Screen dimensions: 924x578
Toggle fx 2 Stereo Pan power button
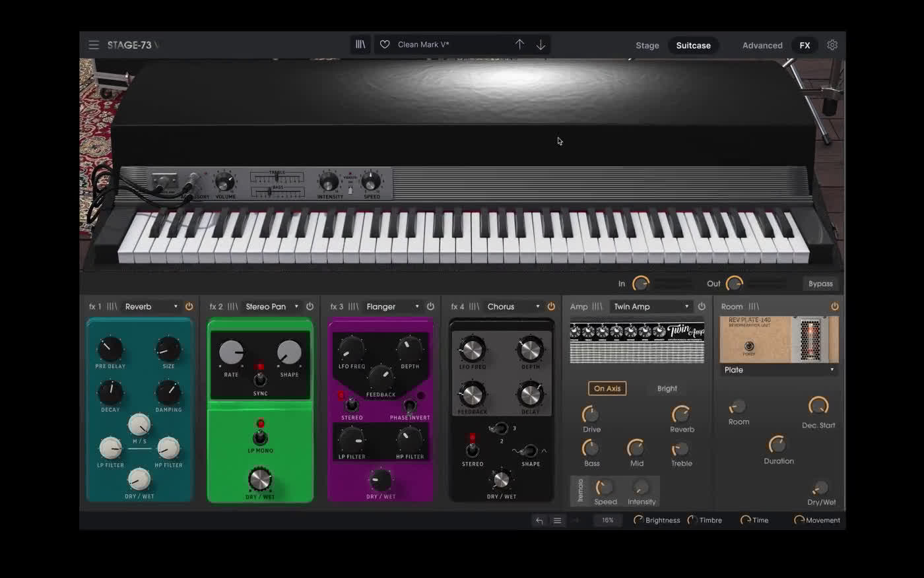310,307
